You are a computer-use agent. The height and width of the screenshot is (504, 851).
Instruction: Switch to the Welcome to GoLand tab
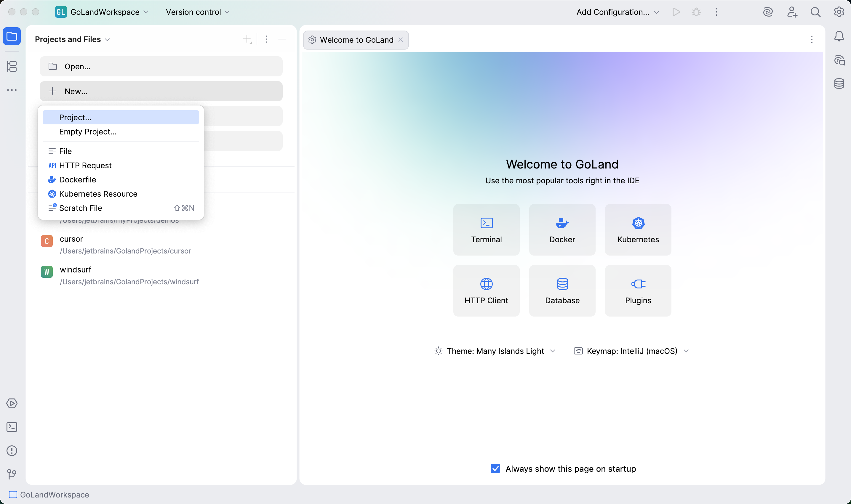356,40
